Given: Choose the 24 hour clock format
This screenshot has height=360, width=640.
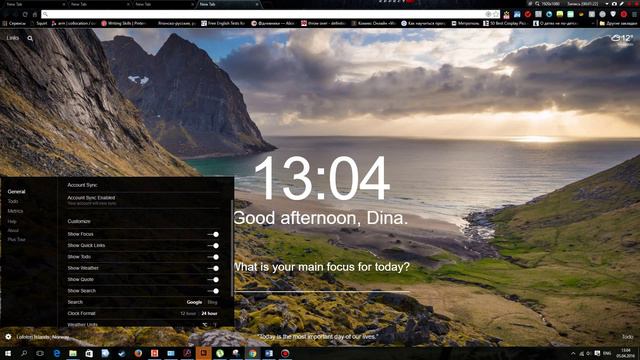Looking at the screenshot, I should coord(209,313).
